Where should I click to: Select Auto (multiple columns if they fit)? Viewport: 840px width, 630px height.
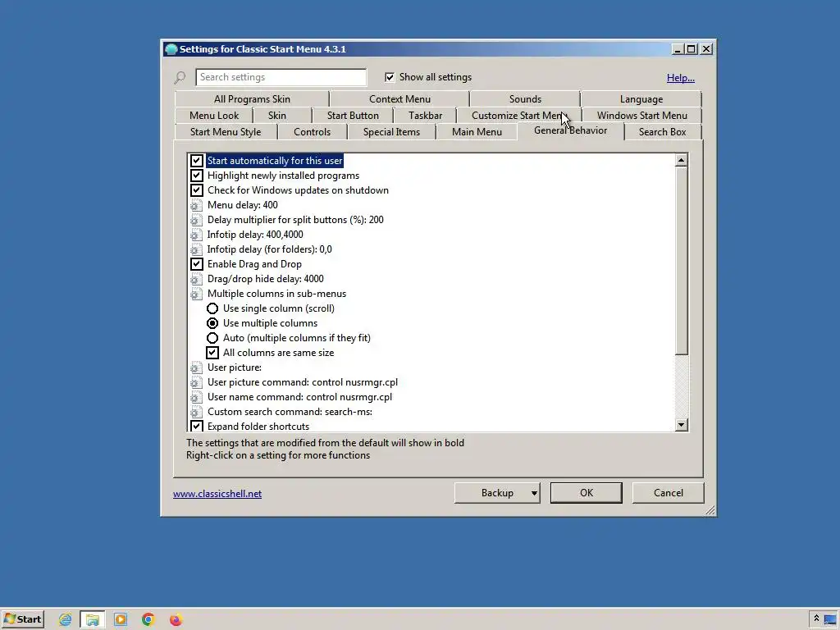[x=212, y=338]
